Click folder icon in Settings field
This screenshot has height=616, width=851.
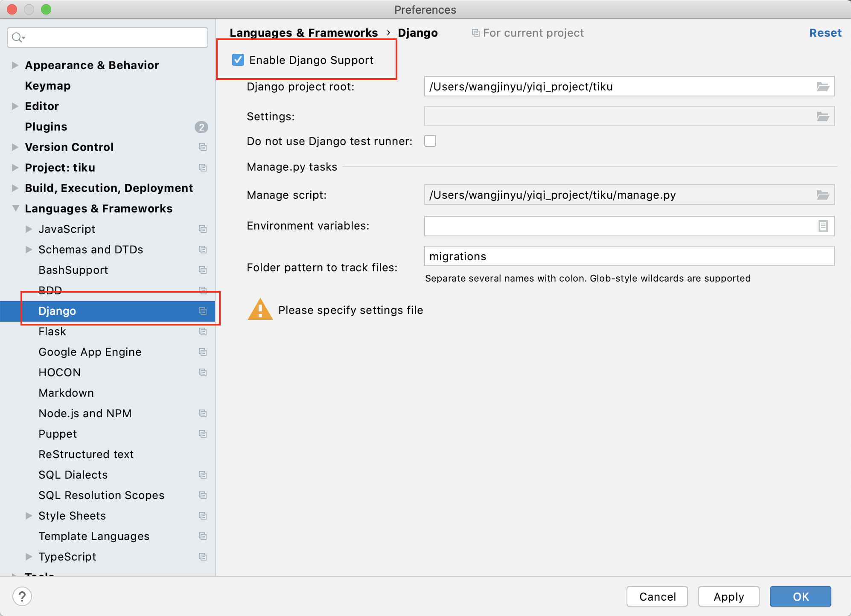822,116
